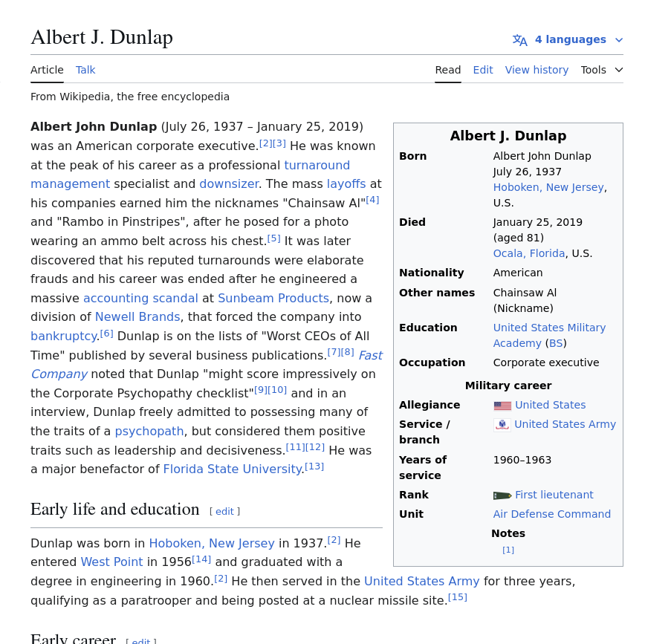Switch to the Article tab
This screenshot has width=645, height=644.
[47, 70]
